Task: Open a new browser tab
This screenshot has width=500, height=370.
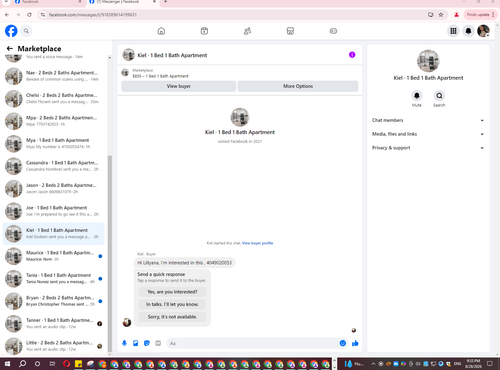Action: click(165, 2)
